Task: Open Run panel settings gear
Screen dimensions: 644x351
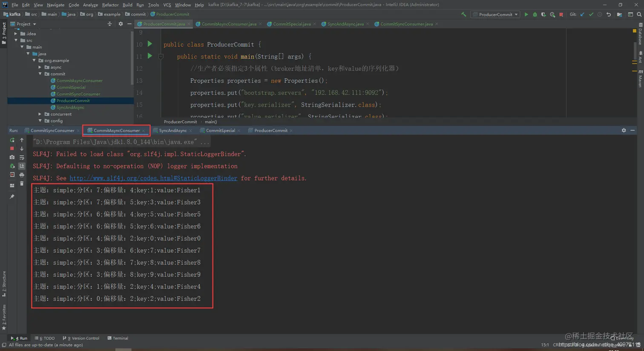Action: (x=624, y=131)
